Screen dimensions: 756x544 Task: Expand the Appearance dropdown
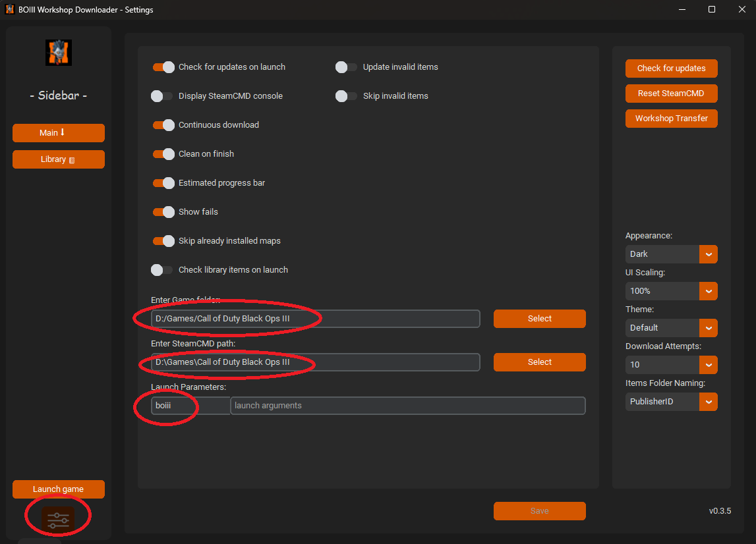708,254
